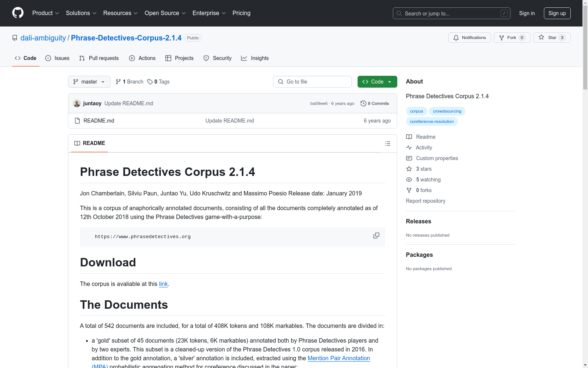Expand the Open Source menu
Viewport: 588px width, 368px height.
coord(165,13)
